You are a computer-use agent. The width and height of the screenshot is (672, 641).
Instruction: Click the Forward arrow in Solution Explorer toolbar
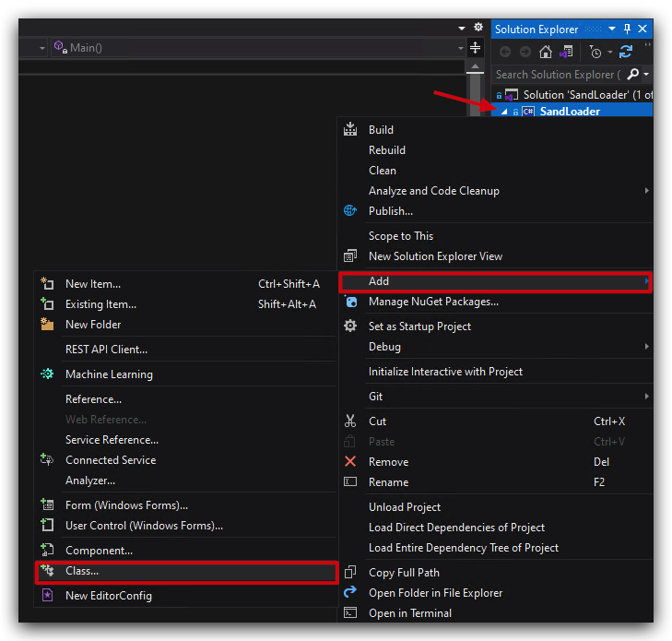pyautogui.click(x=525, y=52)
